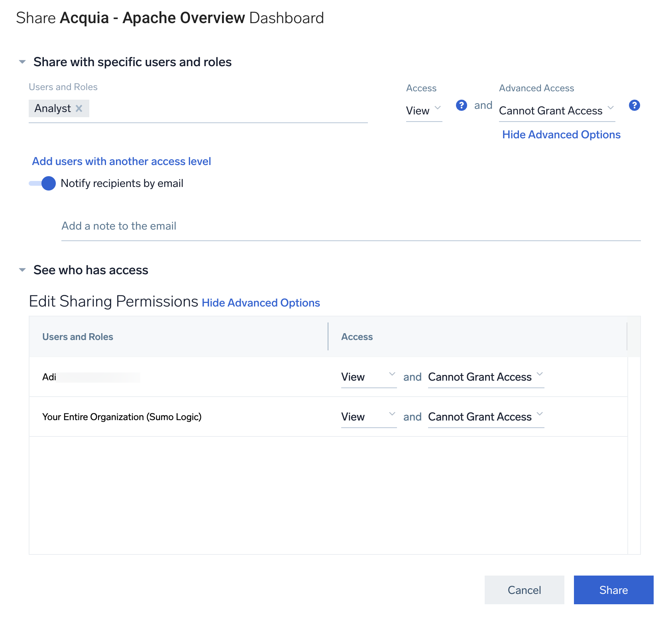The width and height of the screenshot is (672, 621).
Task: Collapse Share with specific users section
Action: click(x=22, y=62)
